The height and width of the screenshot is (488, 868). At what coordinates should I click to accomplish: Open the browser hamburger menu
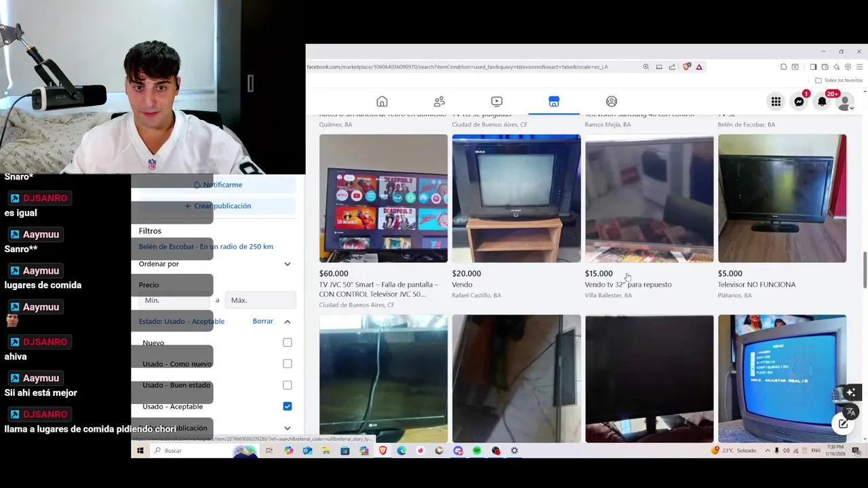point(859,67)
